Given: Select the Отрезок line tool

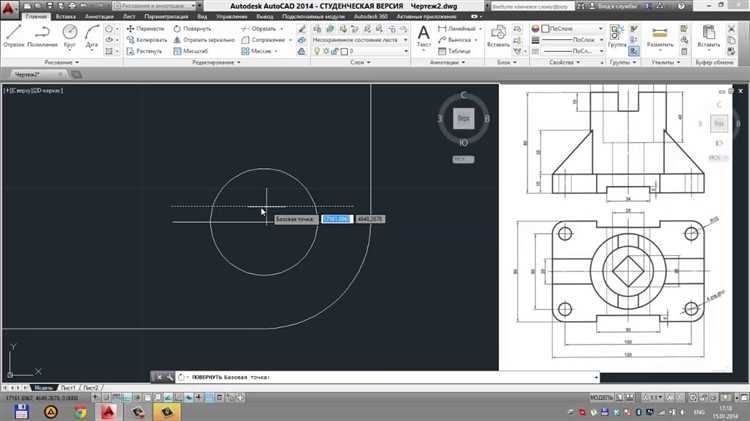Looking at the screenshot, I should point(14,36).
